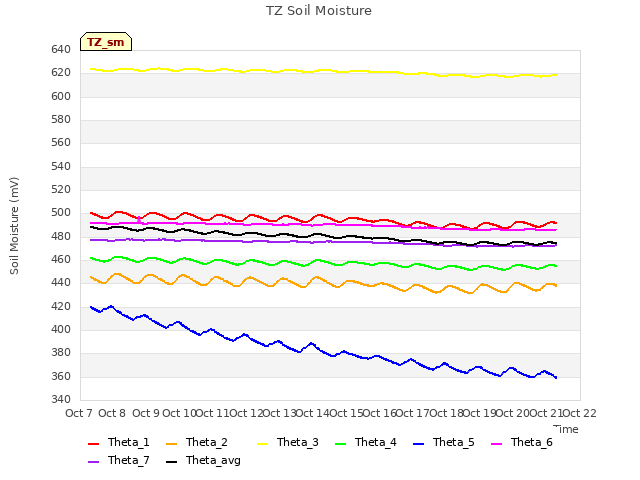Click the 500 y-axis value

[61, 213]
